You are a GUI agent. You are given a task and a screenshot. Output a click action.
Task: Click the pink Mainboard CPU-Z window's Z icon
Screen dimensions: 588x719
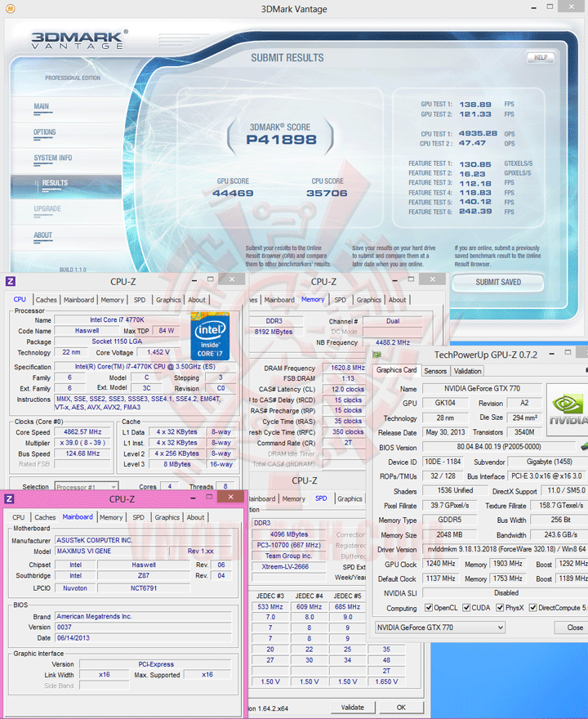pos(9,499)
